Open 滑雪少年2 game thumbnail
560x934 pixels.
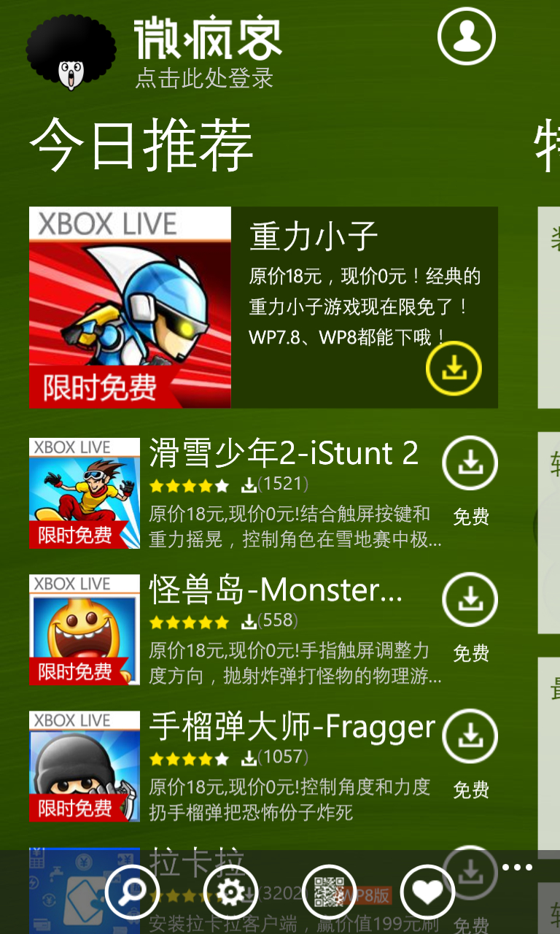[85, 493]
